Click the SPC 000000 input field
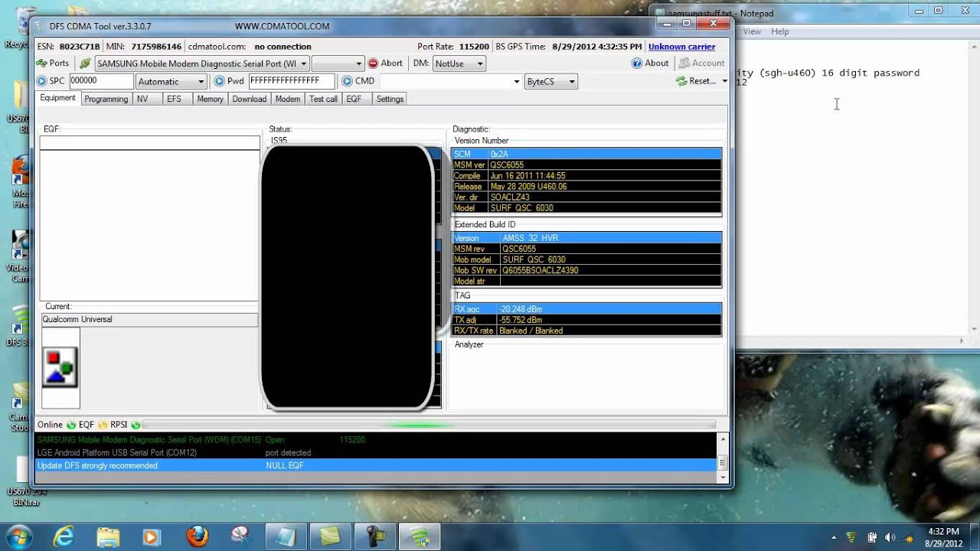 [101, 81]
